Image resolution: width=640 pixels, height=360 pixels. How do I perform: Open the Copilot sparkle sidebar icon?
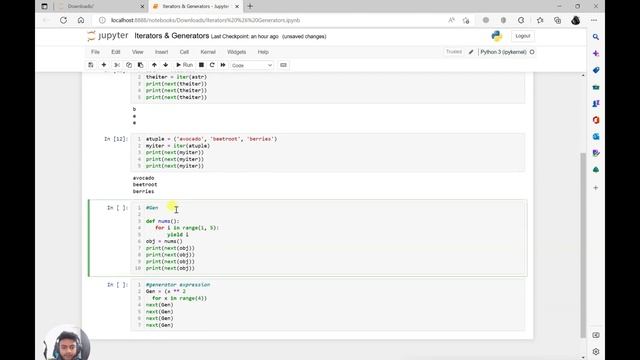click(x=596, y=53)
